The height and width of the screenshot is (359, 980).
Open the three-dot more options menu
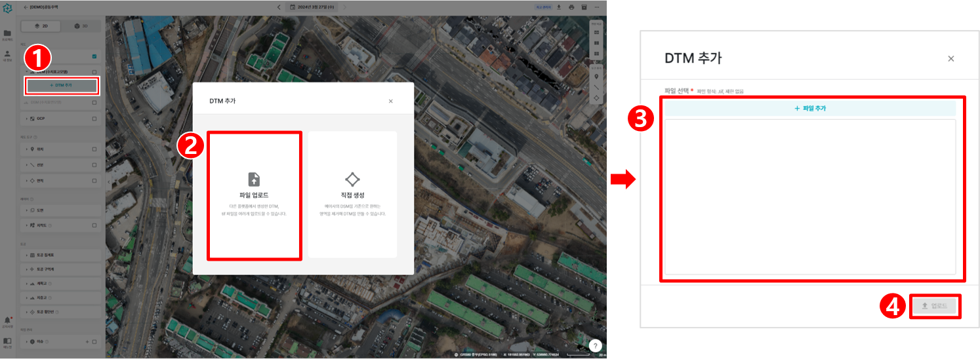[x=597, y=7]
